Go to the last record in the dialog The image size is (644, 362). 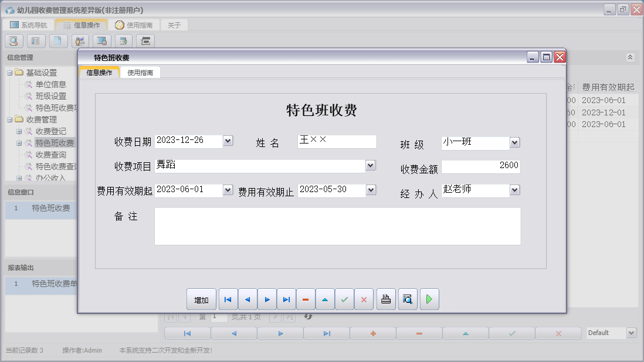point(286,299)
